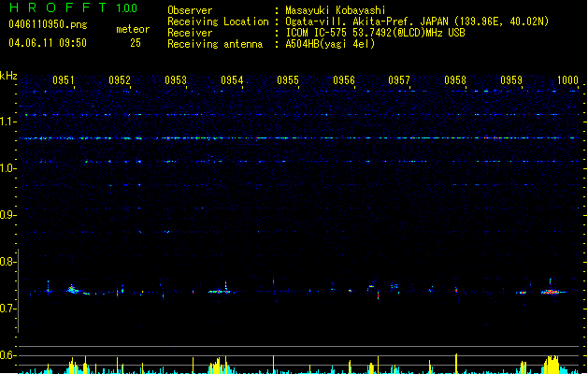Click the Receiving antenna label
Image resolution: width=588 pixels, height=374 pixels.
[215, 44]
